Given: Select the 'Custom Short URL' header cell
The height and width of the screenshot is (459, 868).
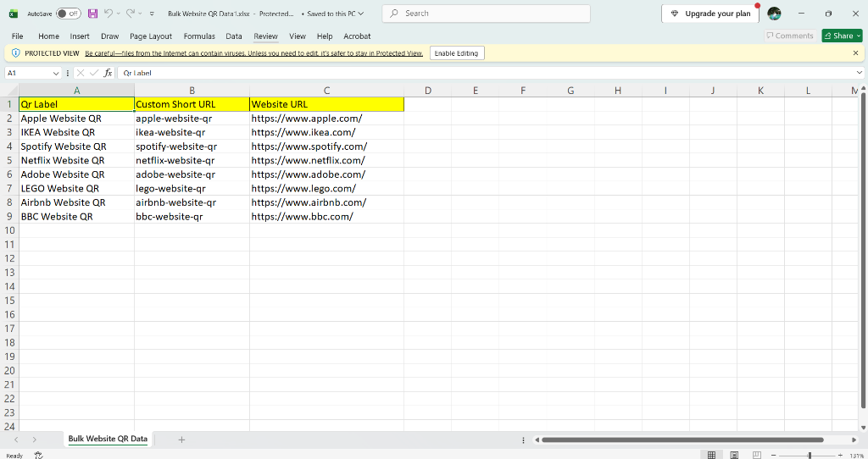Looking at the screenshot, I should click(x=192, y=104).
